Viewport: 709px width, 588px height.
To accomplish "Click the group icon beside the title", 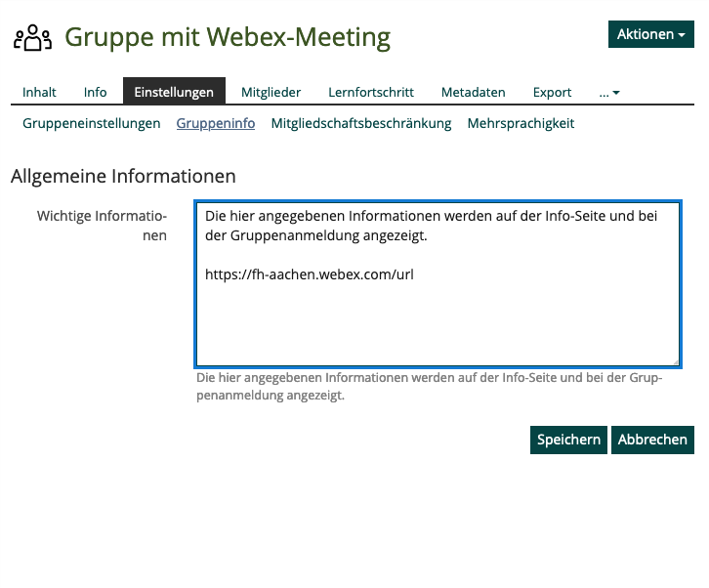I will pos(32,37).
